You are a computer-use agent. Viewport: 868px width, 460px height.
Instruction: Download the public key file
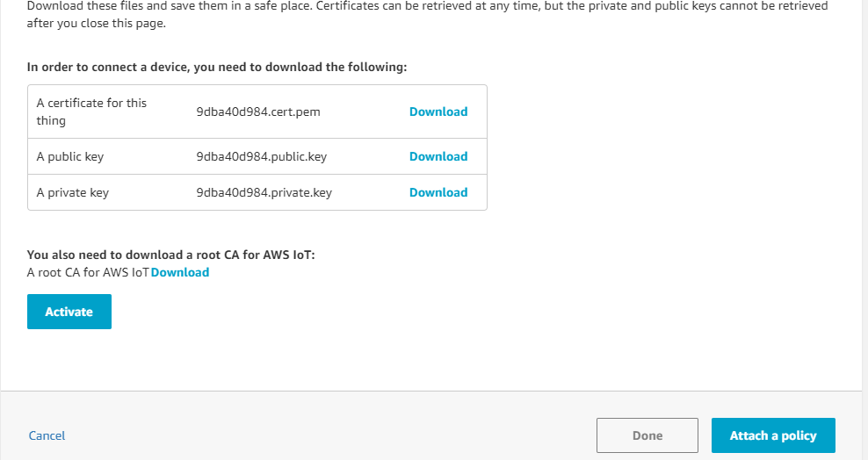pyautogui.click(x=438, y=156)
